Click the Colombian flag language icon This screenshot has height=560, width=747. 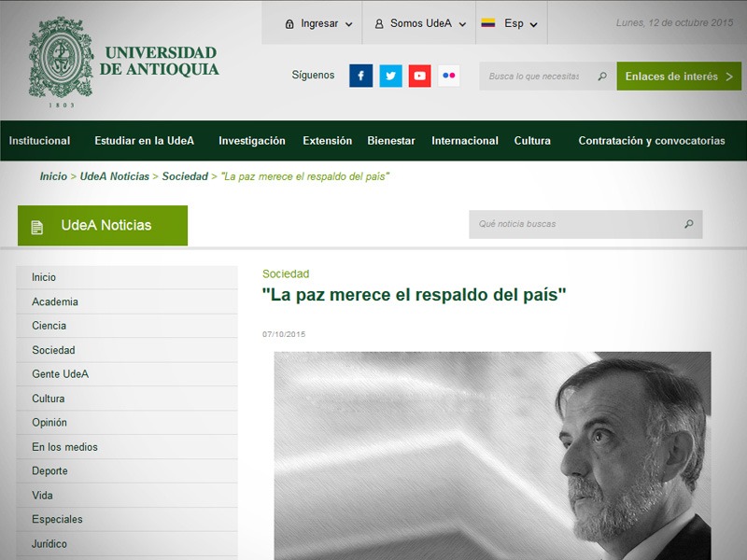coord(487,23)
